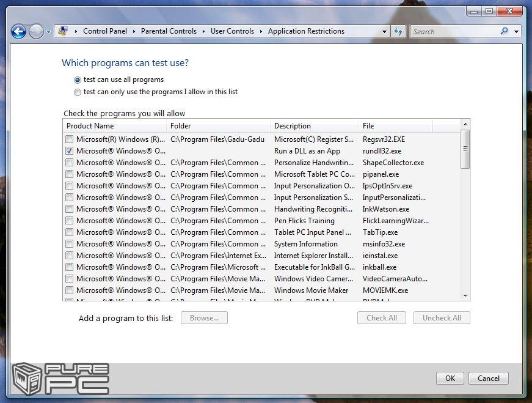This screenshot has width=532, height=403.
Task: Allow IpsOptInSrv.exe via its checkbox
Action: point(69,185)
